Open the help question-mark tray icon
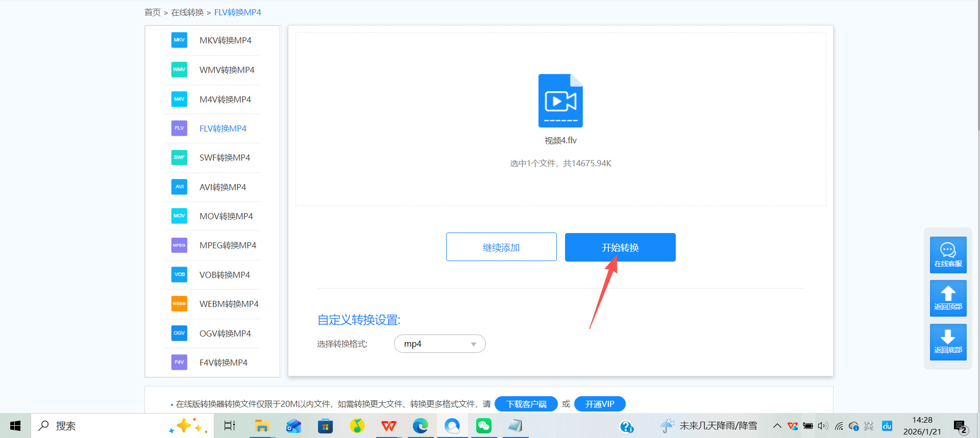This screenshot has height=438, width=980. [626, 426]
